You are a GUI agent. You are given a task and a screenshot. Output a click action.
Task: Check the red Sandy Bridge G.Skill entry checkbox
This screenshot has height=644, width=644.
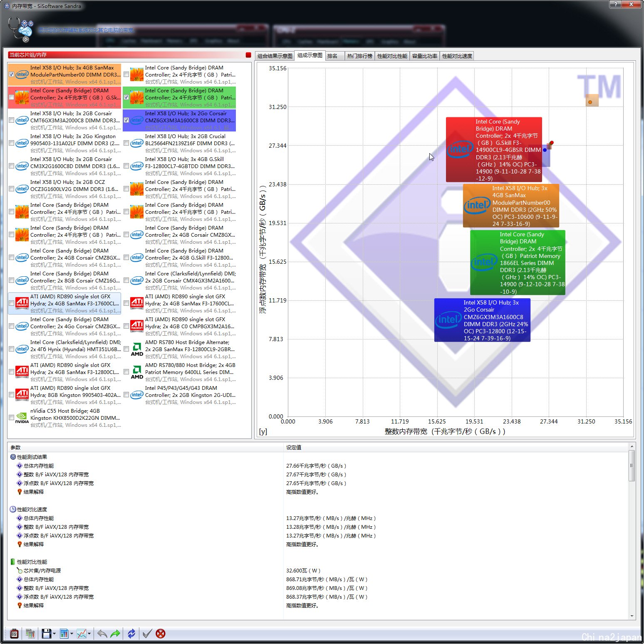coord(12,97)
